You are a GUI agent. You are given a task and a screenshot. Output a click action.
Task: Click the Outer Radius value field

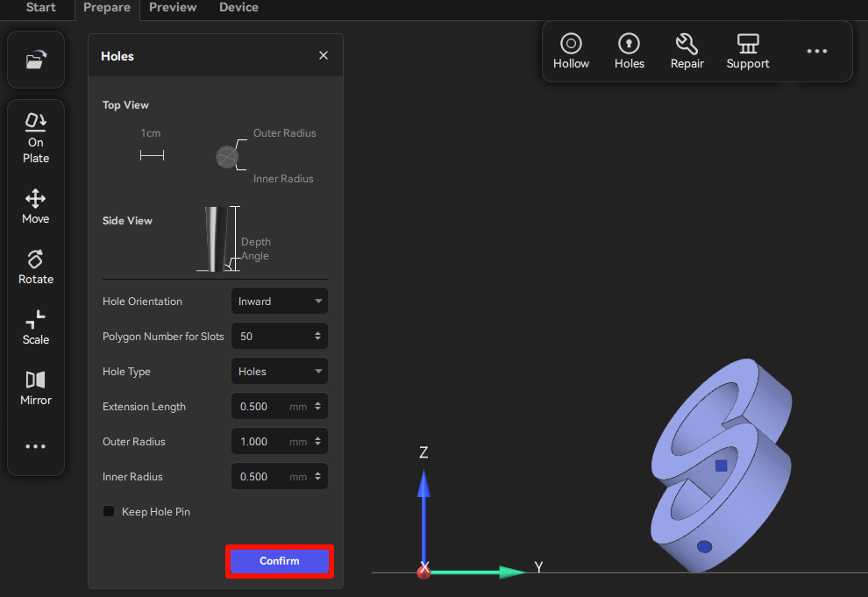pyautogui.click(x=280, y=441)
